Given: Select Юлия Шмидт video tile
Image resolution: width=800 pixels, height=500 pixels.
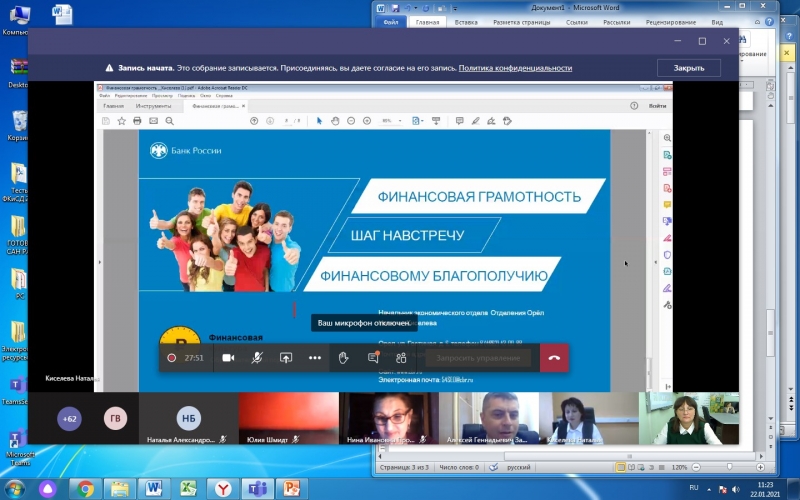Looking at the screenshot, I should pos(288,418).
